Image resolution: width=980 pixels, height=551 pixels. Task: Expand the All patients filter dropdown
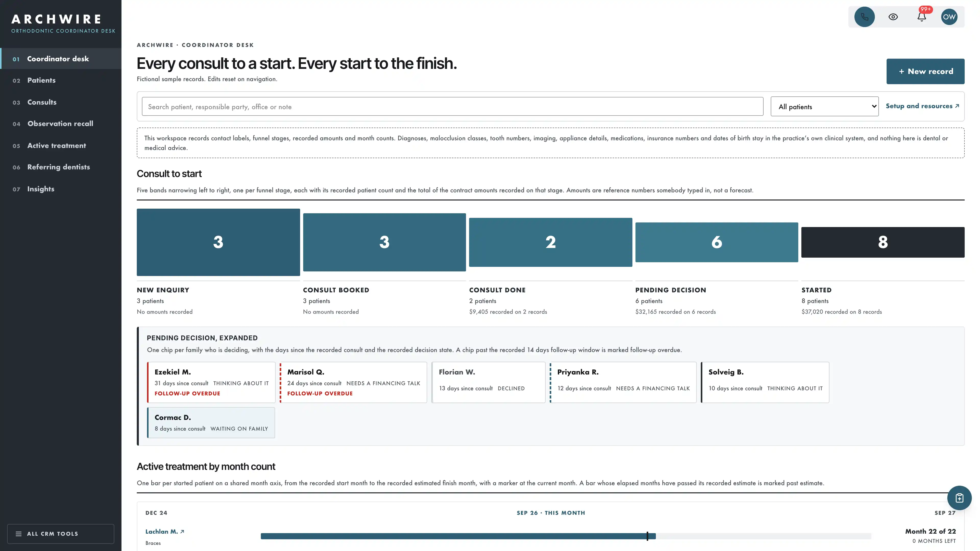[824, 106]
